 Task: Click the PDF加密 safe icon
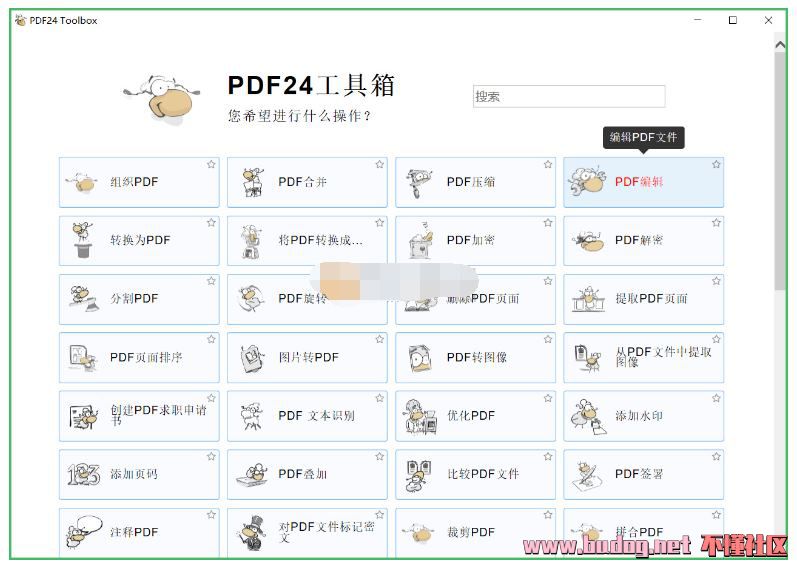click(x=421, y=240)
